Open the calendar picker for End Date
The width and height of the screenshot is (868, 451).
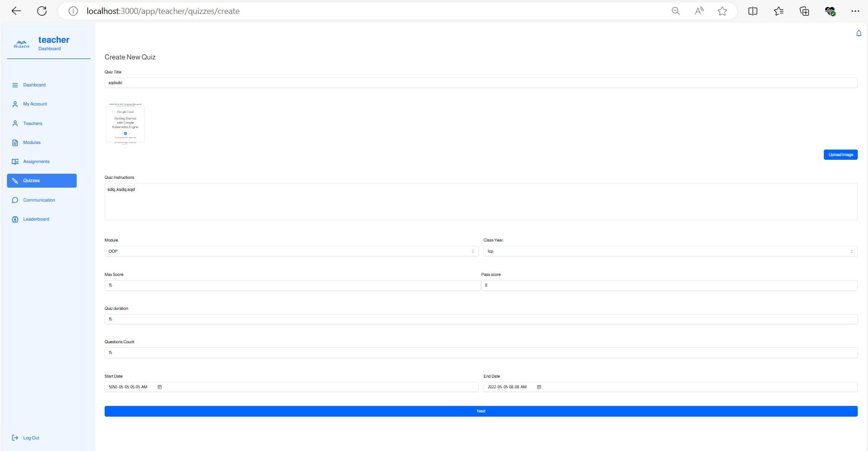click(539, 387)
